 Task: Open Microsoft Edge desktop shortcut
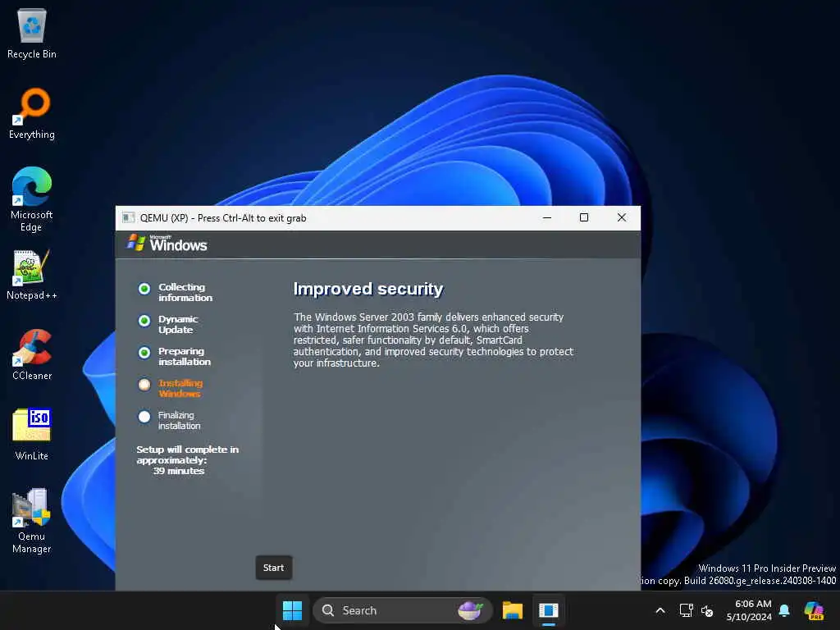click(x=32, y=199)
